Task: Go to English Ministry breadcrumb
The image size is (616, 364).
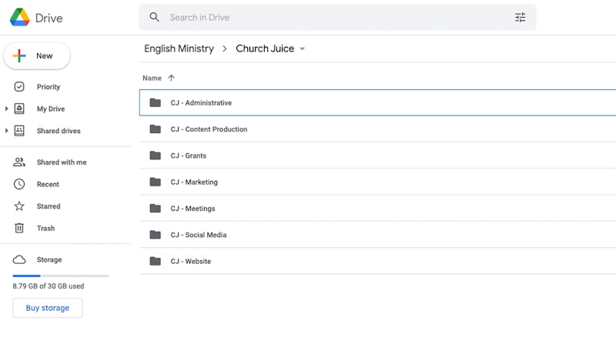Action: tap(179, 48)
